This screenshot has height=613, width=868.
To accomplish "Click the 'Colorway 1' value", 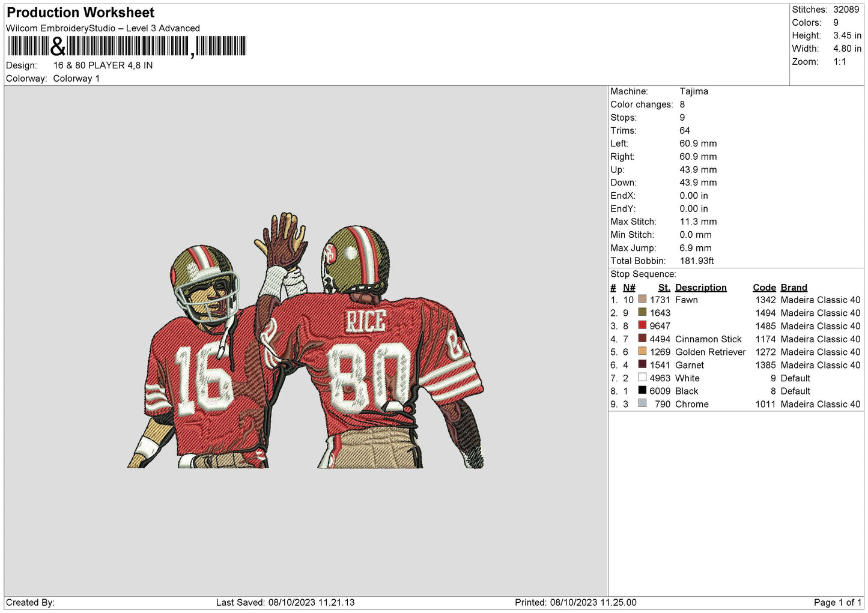I will coord(76,79).
